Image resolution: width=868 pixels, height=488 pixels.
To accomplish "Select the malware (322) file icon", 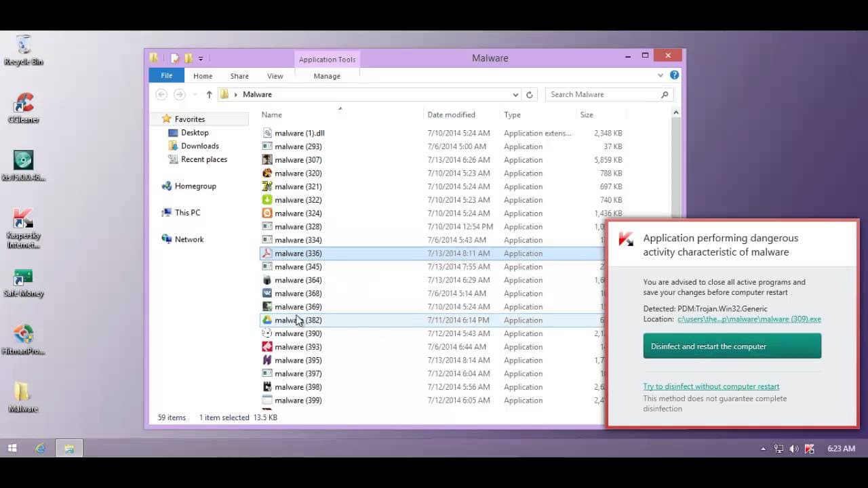I will coord(267,200).
